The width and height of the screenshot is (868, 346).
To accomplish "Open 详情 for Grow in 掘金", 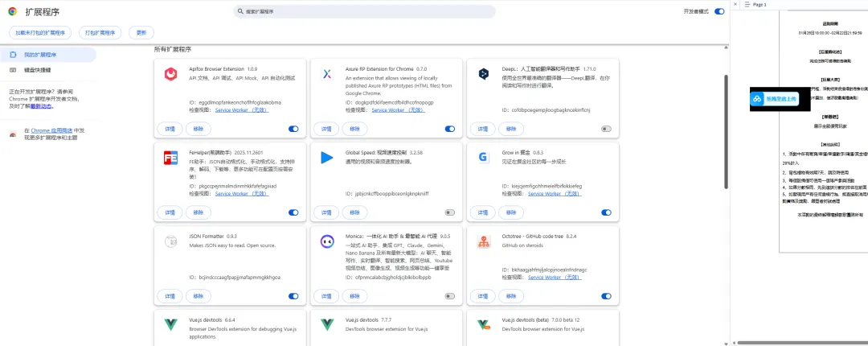I will [x=483, y=212].
